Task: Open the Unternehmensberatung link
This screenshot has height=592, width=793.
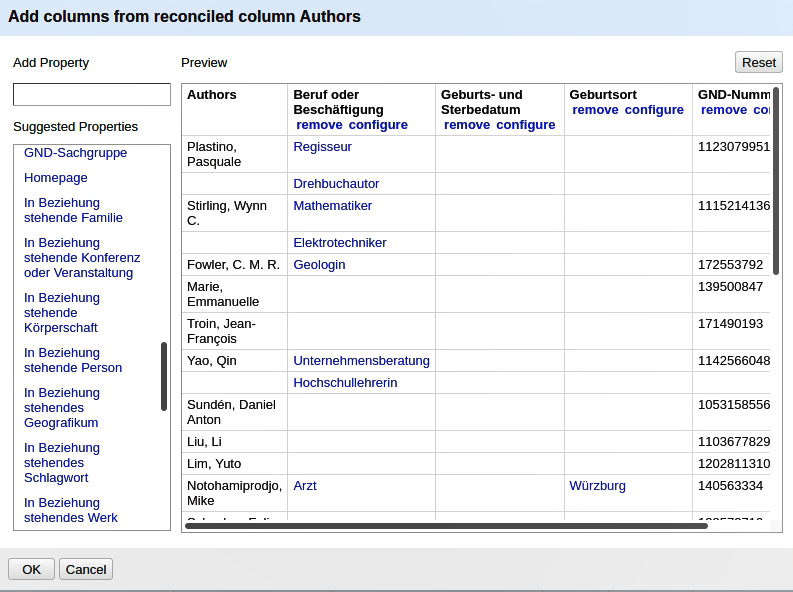Action: [362, 361]
